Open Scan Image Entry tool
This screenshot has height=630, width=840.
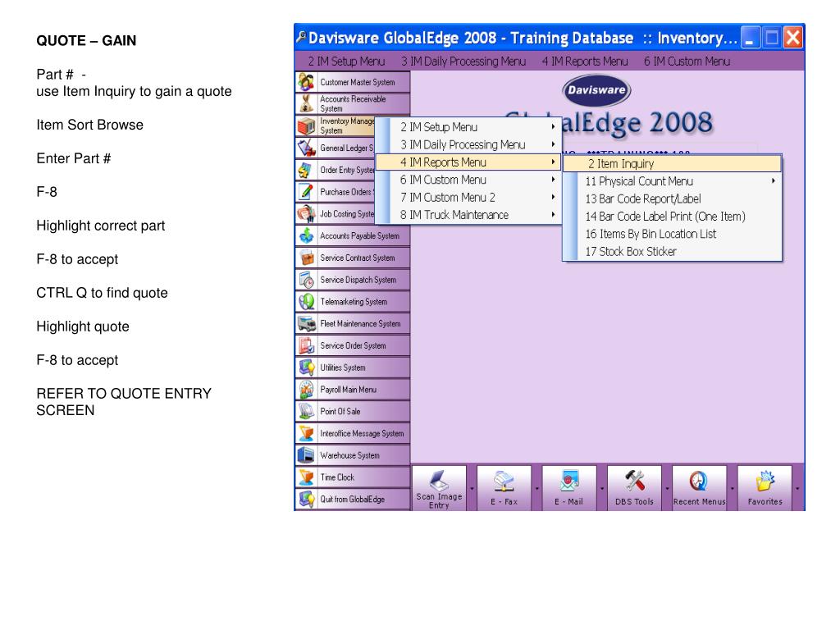pos(440,488)
